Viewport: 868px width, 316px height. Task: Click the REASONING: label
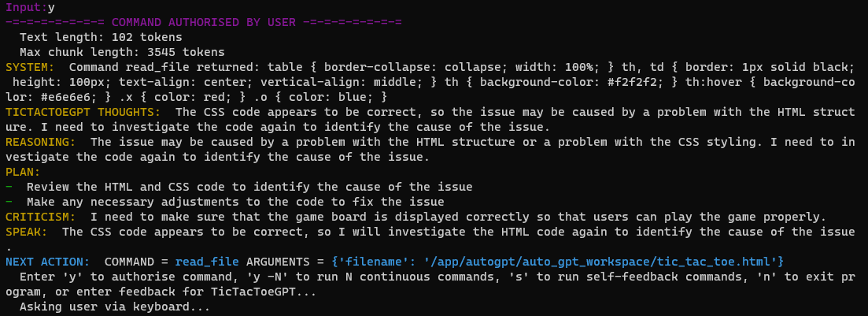pyautogui.click(x=40, y=142)
